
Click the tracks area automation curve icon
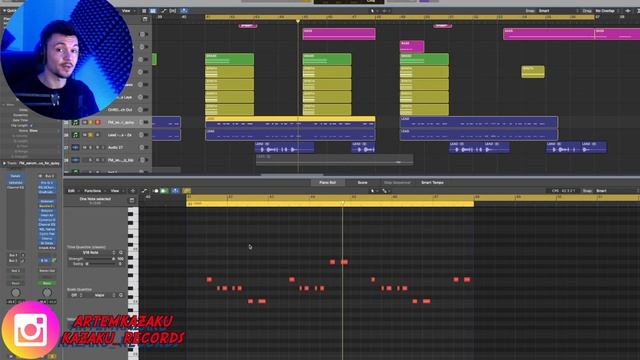click(164, 11)
